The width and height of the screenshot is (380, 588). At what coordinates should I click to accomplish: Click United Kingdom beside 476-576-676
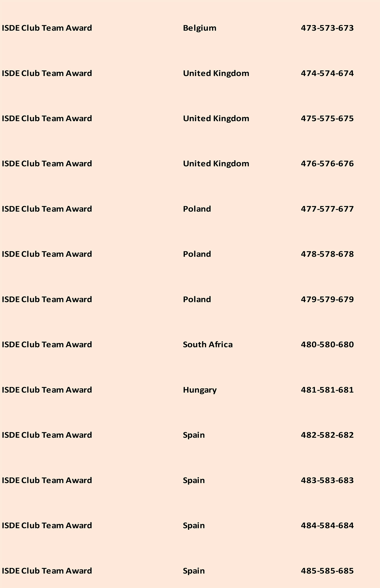(x=216, y=164)
